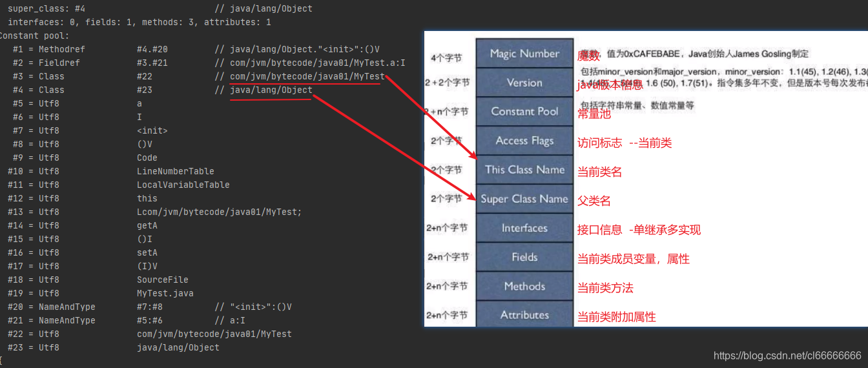Click the super_class: #4 text
Image resolution: width=868 pixels, height=368 pixels.
[x=46, y=8]
